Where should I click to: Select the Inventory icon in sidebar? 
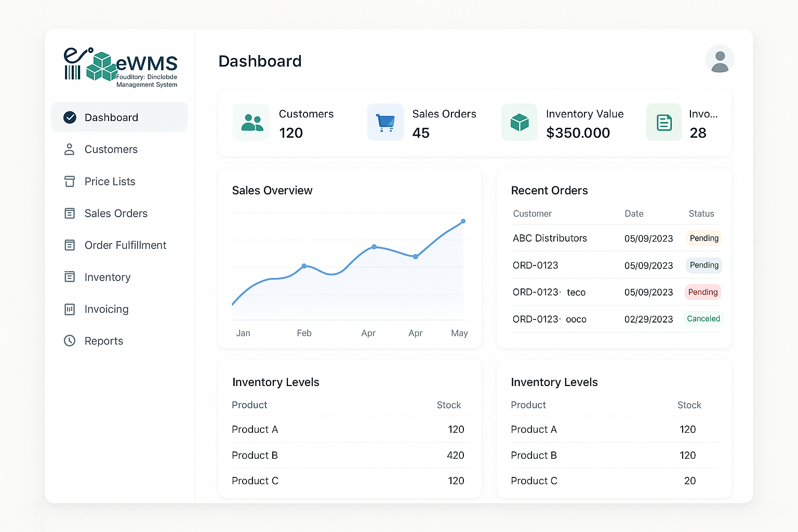70,277
